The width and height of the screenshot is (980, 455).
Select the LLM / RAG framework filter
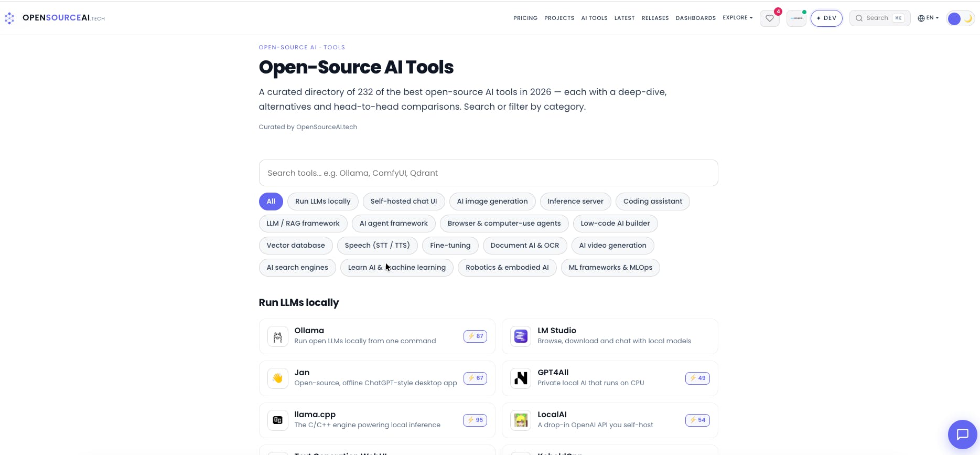pyautogui.click(x=303, y=224)
